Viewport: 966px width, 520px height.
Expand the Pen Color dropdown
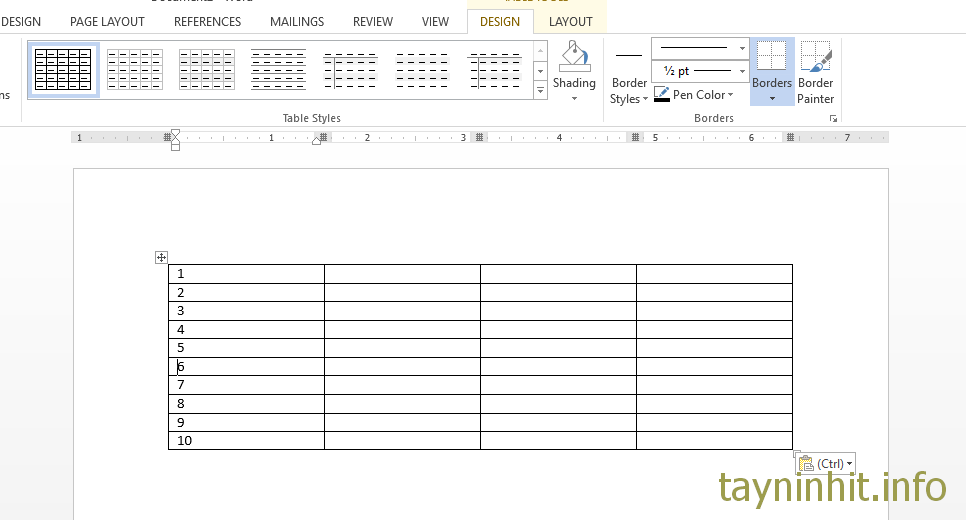click(731, 95)
